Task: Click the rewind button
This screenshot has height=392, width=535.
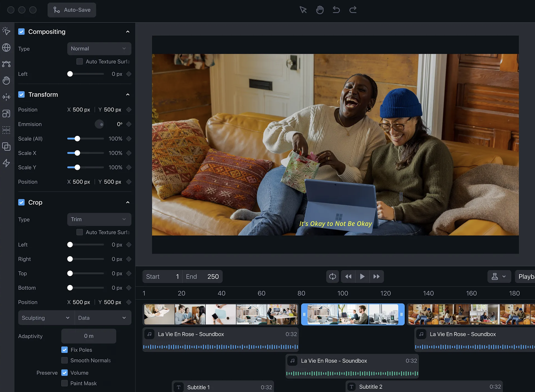Action: click(x=348, y=276)
